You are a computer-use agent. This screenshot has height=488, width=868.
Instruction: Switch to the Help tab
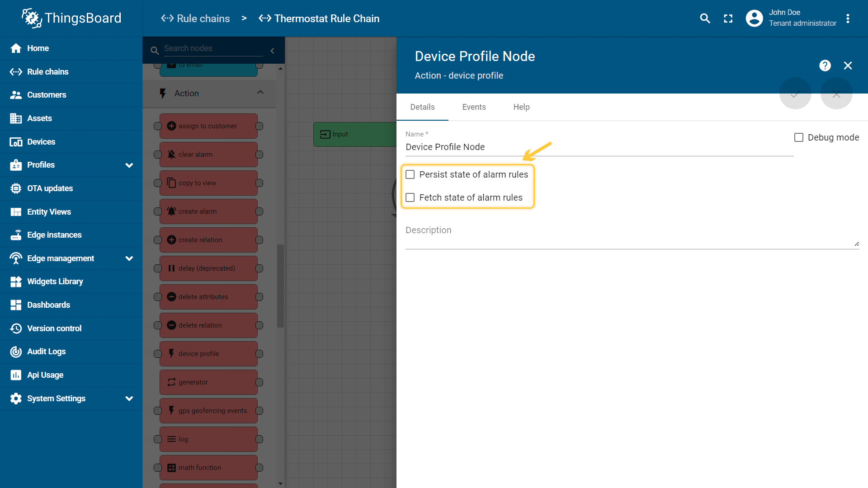pos(521,107)
